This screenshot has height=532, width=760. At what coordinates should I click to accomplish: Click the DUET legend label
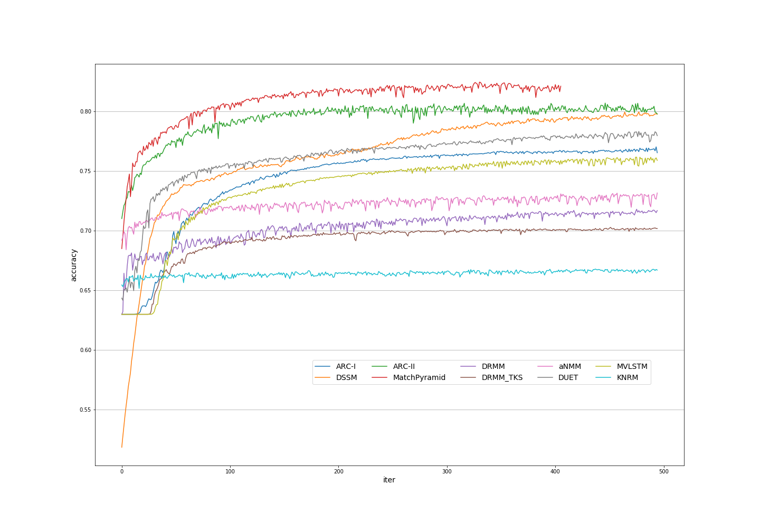(x=568, y=377)
